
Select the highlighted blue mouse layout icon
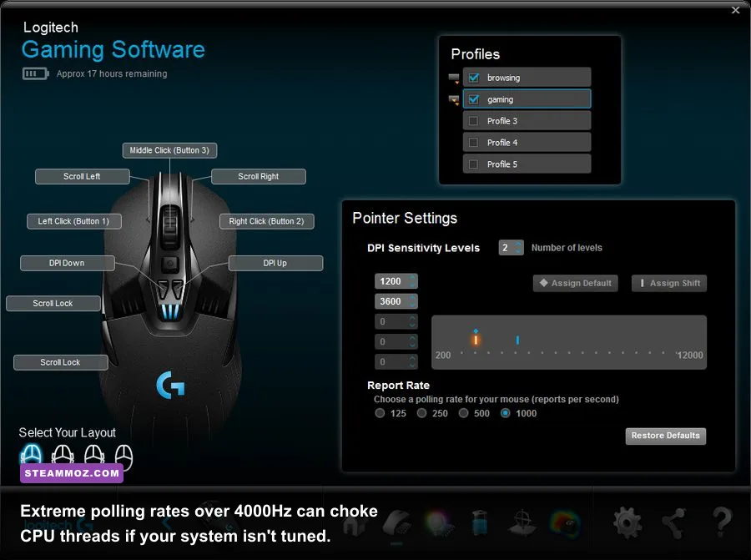point(31,455)
